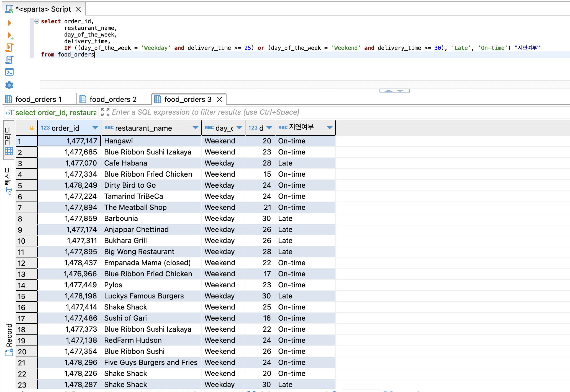The height and width of the screenshot is (392, 570).
Task: Switch to food_orders 1 result tab
Action: (38, 99)
